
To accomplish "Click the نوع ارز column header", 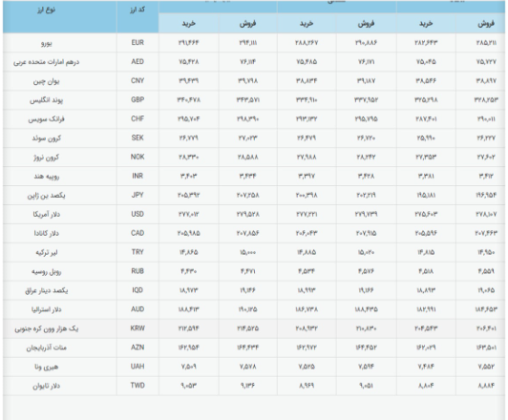I will (x=46, y=10).
